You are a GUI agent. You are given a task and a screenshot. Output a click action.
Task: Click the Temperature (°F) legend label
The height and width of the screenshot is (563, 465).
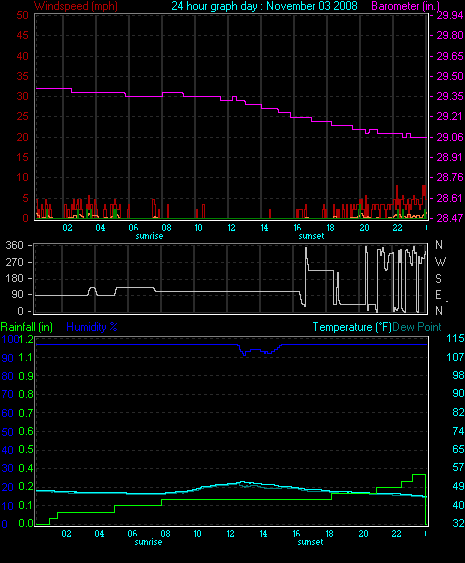pos(352,327)
